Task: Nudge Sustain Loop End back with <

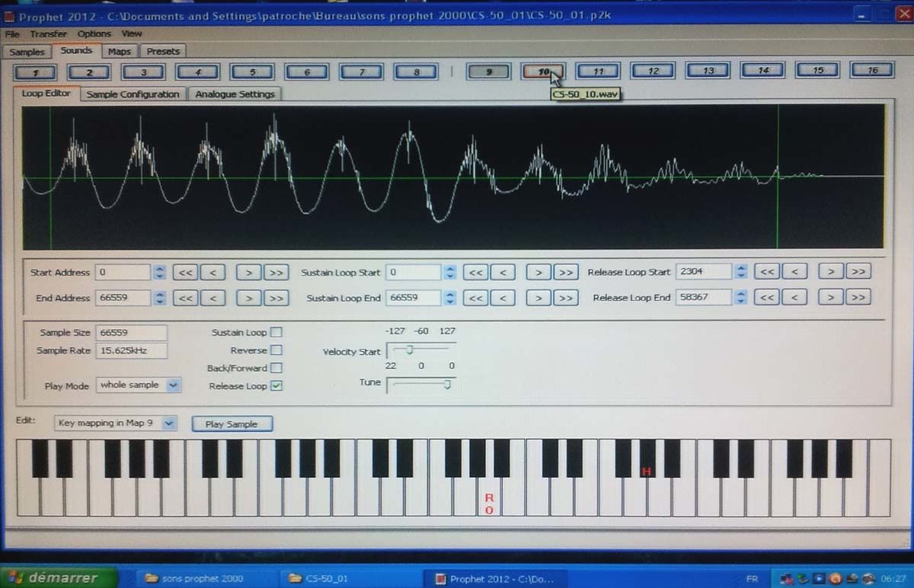Action: coord(503,298)
